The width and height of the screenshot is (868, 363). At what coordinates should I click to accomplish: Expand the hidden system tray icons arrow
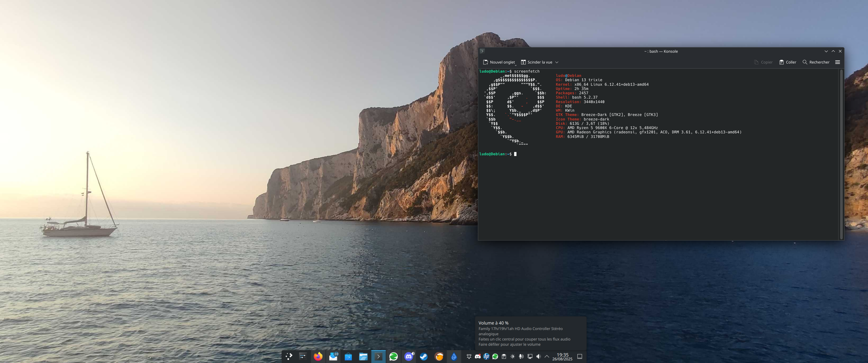pos(547,356)
